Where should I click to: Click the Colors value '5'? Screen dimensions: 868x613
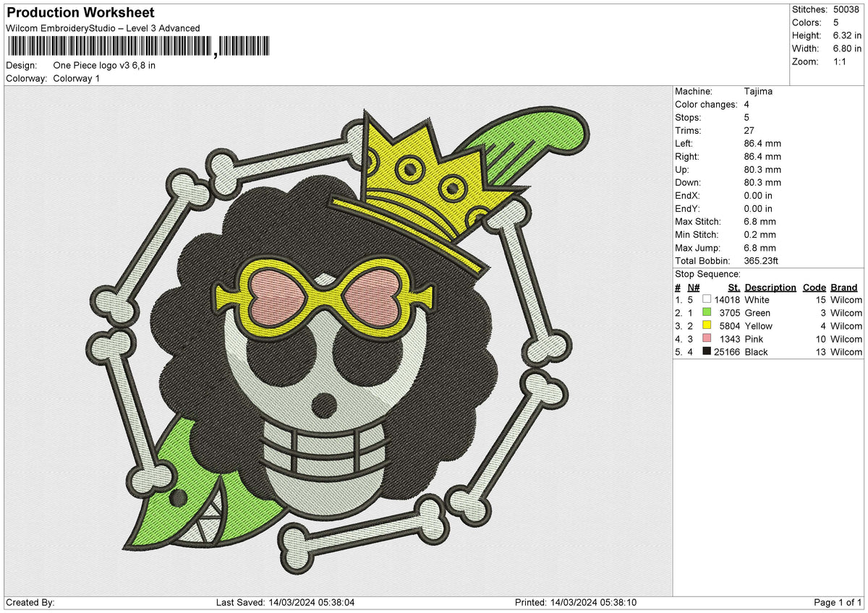(x=836, y=22)
